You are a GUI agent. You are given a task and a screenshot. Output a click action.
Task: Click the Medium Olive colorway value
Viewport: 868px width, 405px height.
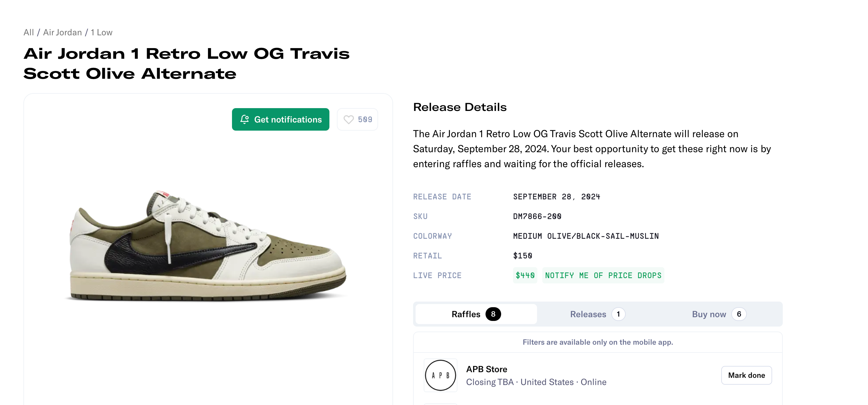click(586, 236)
